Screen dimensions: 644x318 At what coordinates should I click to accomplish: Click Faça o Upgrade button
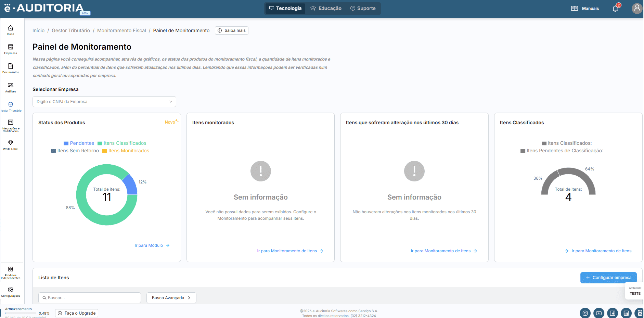[77, 313]
